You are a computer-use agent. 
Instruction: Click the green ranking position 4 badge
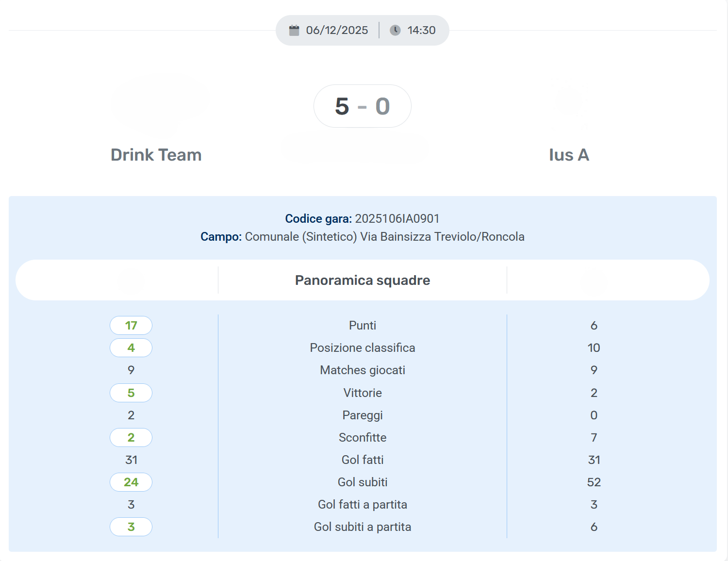point(131,348)
